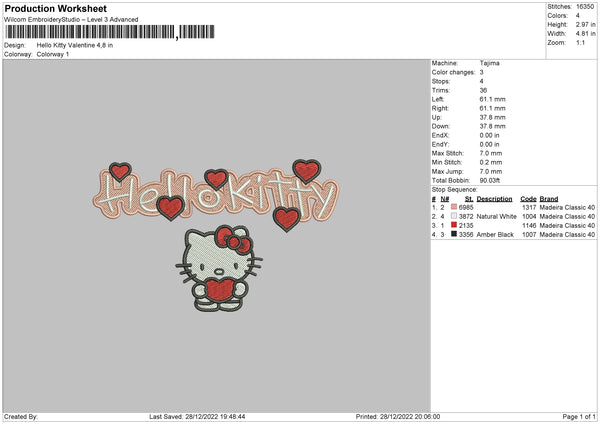Click thread code 1317

tap(529, 207)
